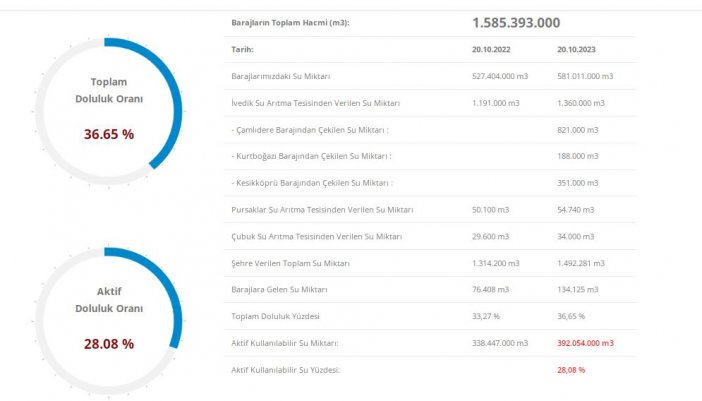Select the Barajların Toplam Hacmi (m3) label
The image size is (702, 401).
point(290,23)
